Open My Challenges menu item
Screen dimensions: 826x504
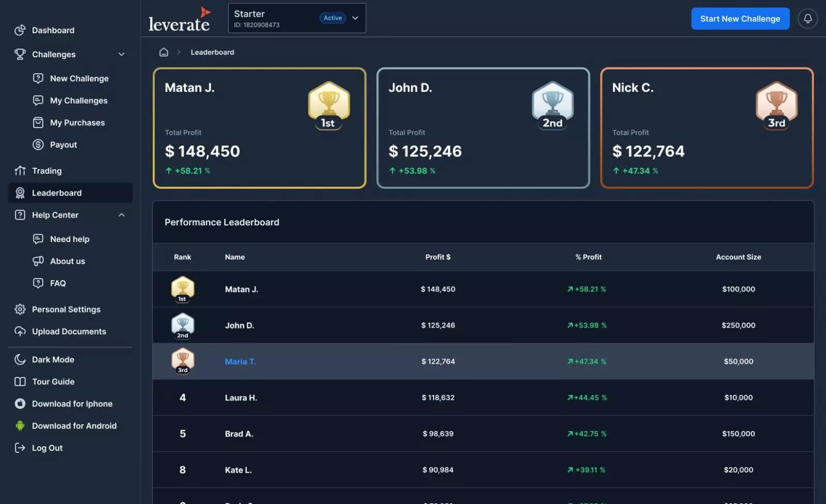tap(78, 101)
